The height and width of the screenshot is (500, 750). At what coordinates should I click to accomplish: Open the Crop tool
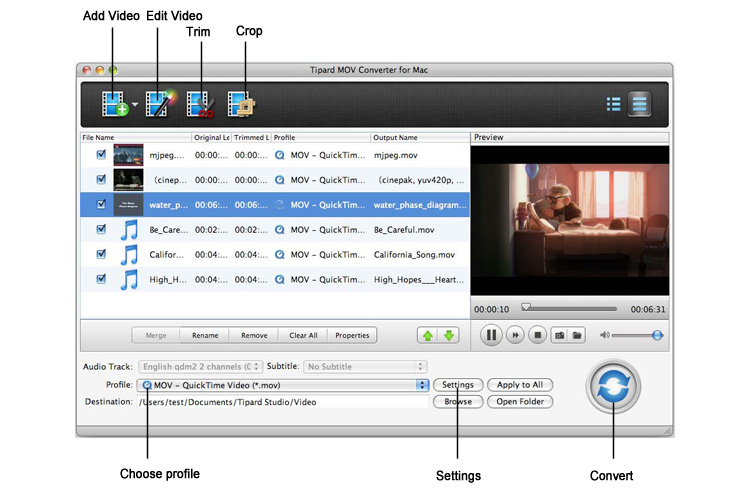pyautogui.click(x=241, y=104)
